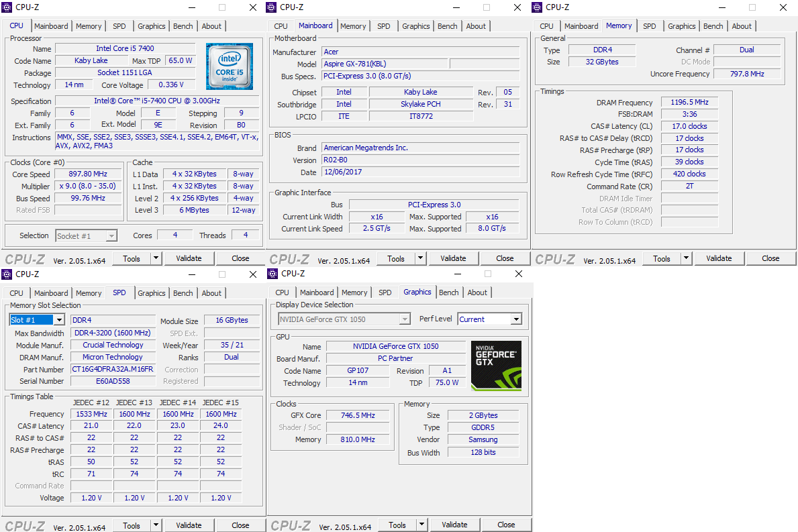798x532 pixels.
Task: Click the x 9.0 (8.0 - 35.0) multiplier value
Action: (88, 186)
